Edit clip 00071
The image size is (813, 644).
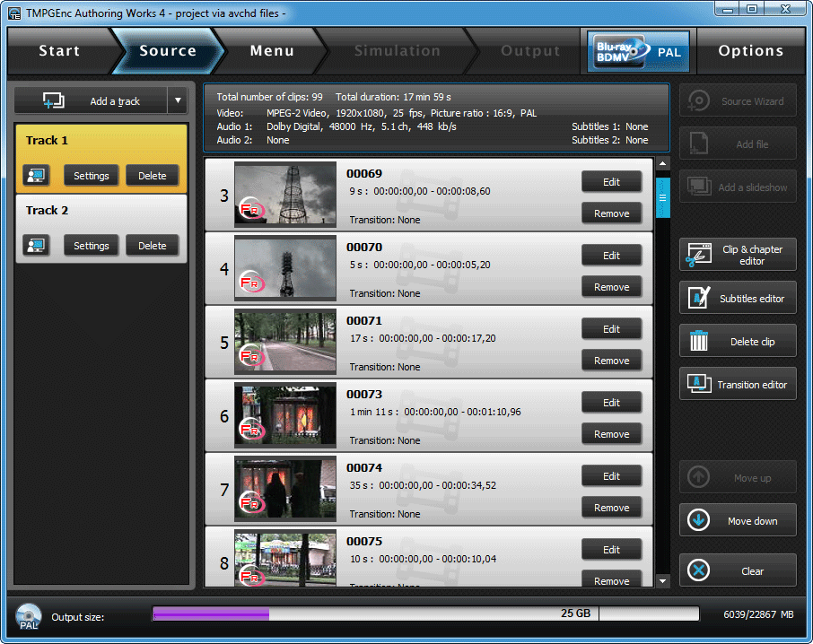[x=611, y=329]
